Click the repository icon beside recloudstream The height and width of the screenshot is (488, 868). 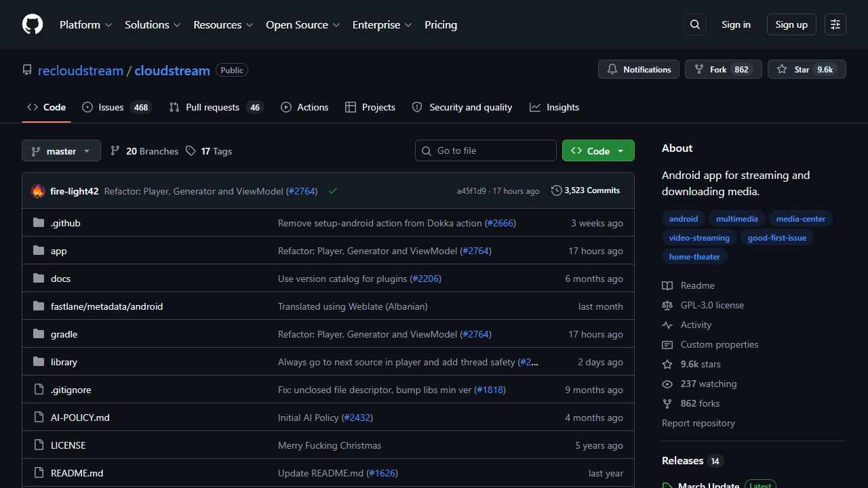coord(27,70)
